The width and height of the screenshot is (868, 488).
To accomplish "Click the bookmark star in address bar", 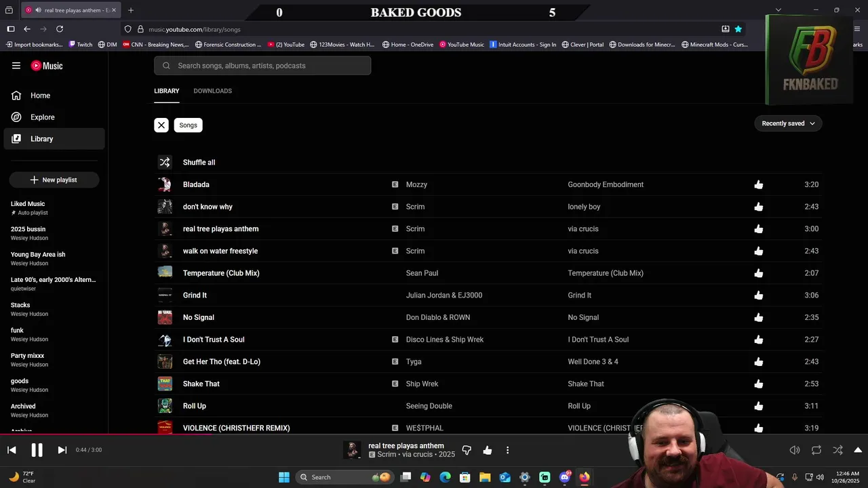I will 738,29.
